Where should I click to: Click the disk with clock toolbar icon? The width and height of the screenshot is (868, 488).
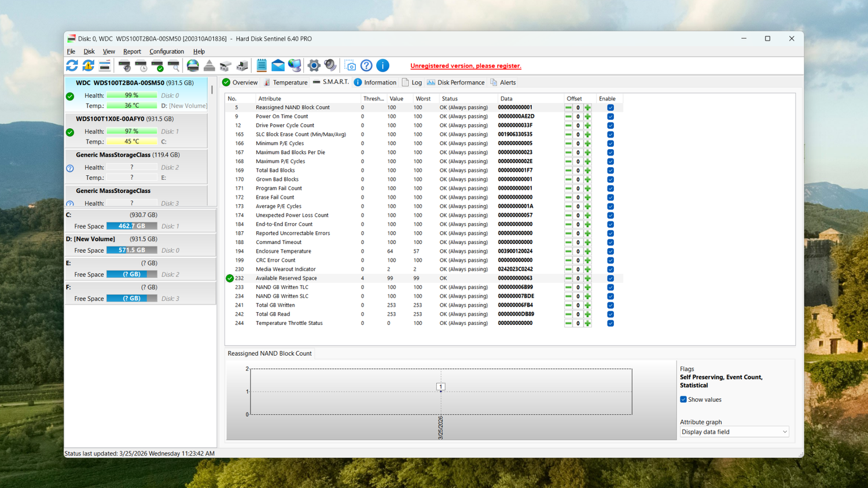tap(141, 66)
